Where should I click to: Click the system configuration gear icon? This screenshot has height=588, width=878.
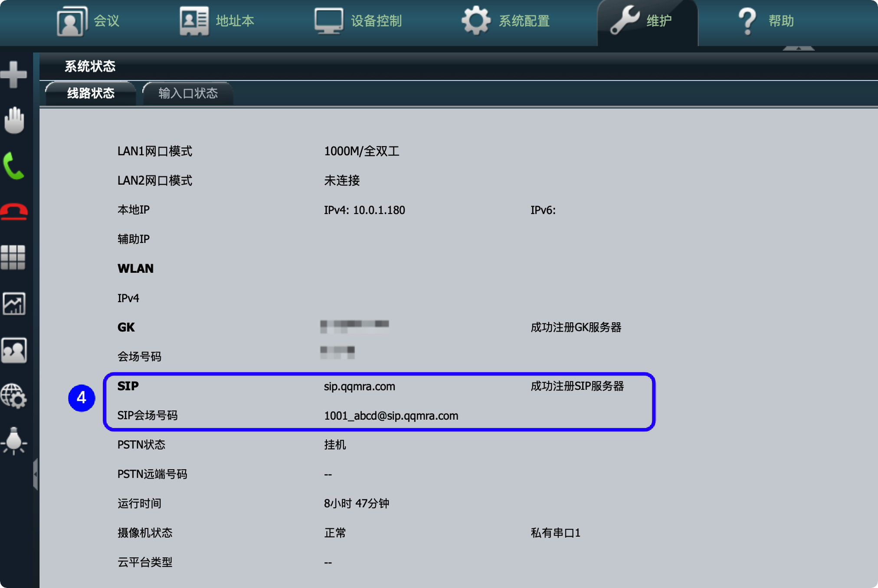click(476, 20)
